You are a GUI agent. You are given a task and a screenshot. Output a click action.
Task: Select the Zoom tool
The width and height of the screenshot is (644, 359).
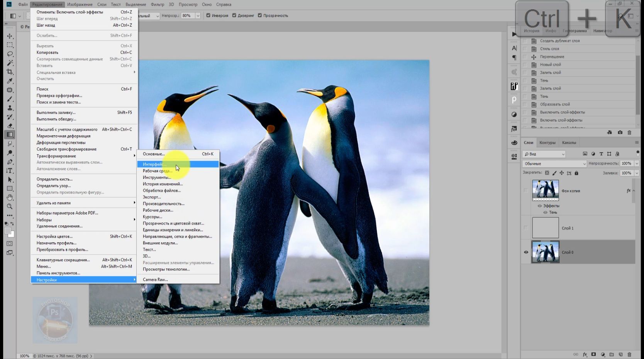point(10,206)
